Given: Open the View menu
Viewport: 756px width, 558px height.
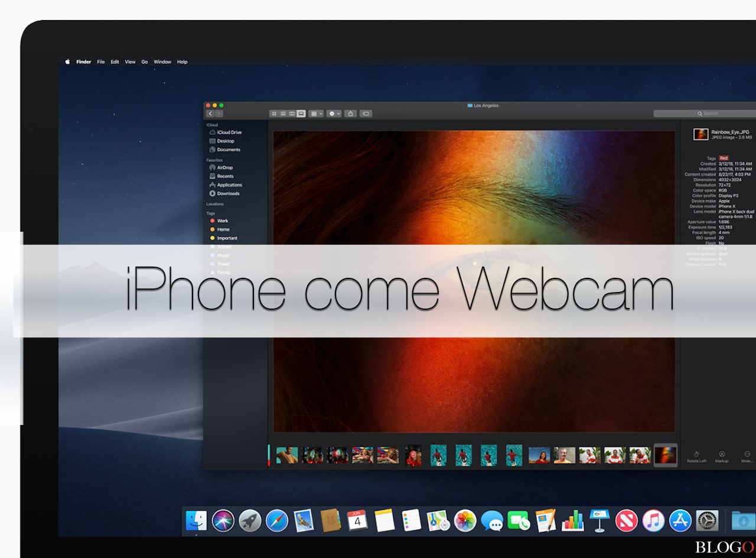Looking at the screenshot, I should pyautogui.click(x=130, y=61).
